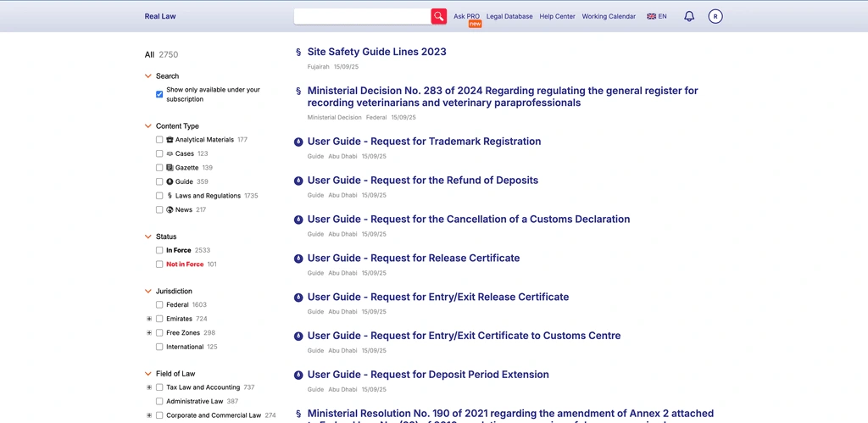Screen dimensions: 868x423
Task: Expand the Emirates jurisdiction tree
Action: (149, 319)
